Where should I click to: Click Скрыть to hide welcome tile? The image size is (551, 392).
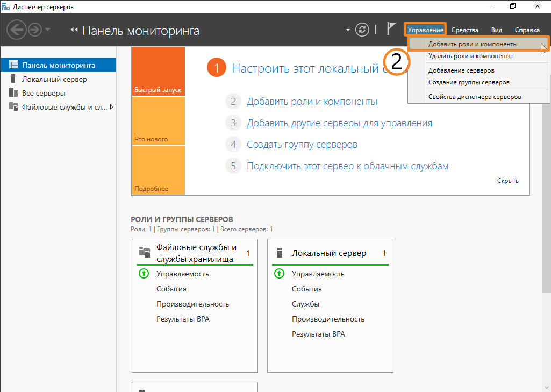click(x=507, y=181)
